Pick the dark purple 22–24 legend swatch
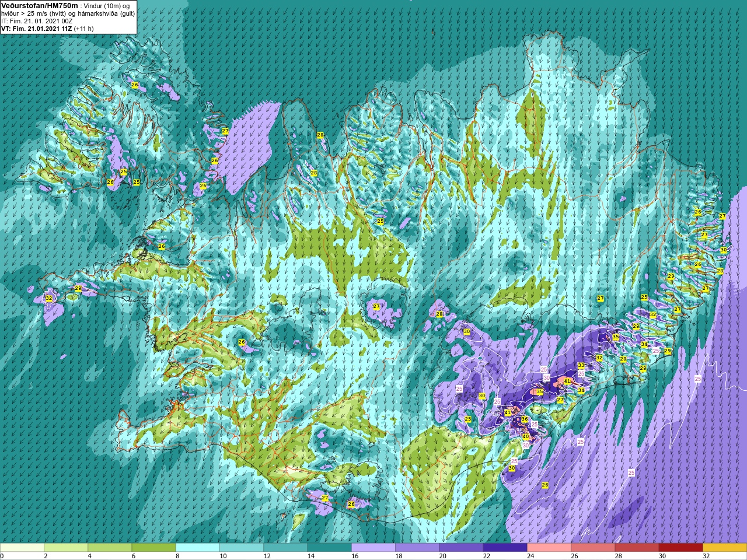This screenshot has height=560, width=747. pos(505,548)
